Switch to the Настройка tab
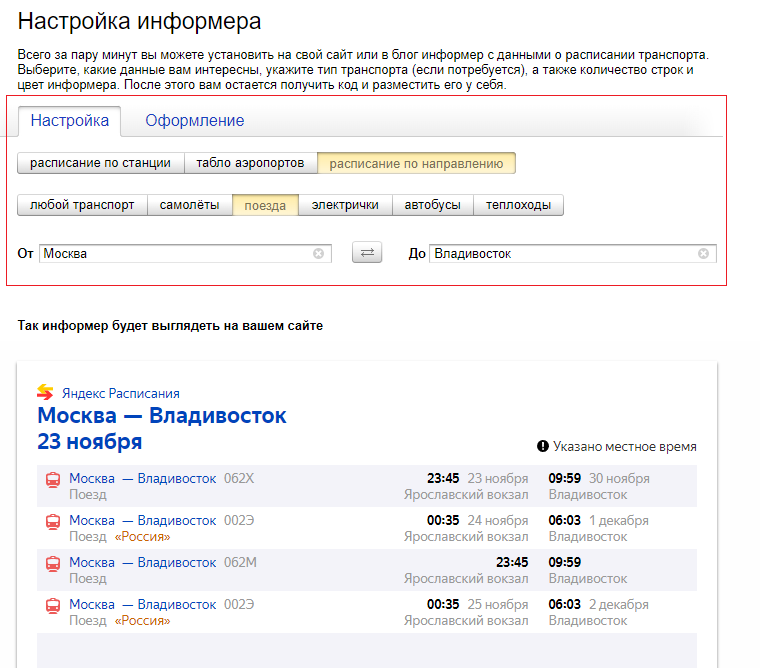 tap(70, 121)
